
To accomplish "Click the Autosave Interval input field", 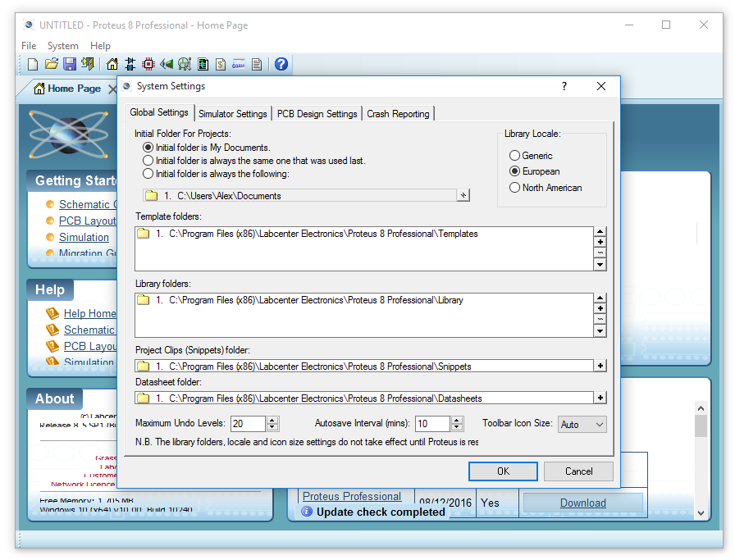I will tap(433, 424).
